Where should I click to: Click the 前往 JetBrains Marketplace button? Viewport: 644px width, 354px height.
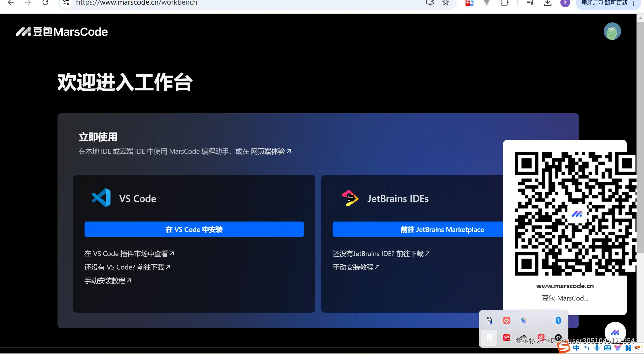click(442, 229)
